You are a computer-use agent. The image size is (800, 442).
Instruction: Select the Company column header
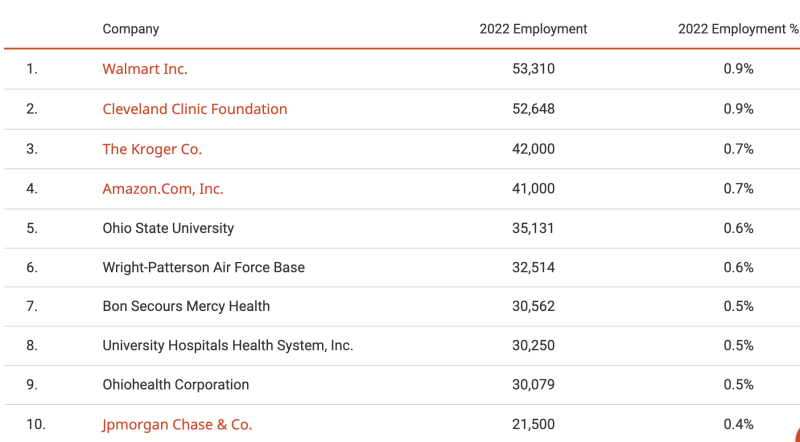131,29
